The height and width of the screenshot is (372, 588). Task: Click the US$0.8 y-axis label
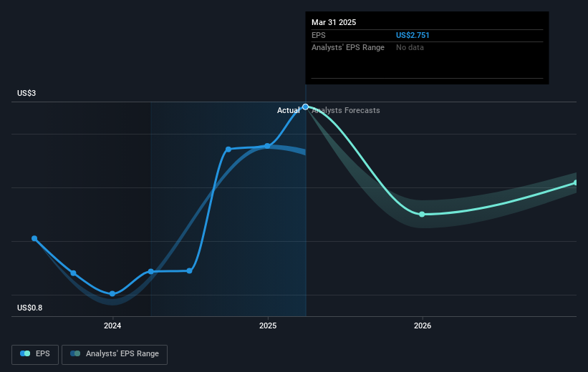[29, 308]
